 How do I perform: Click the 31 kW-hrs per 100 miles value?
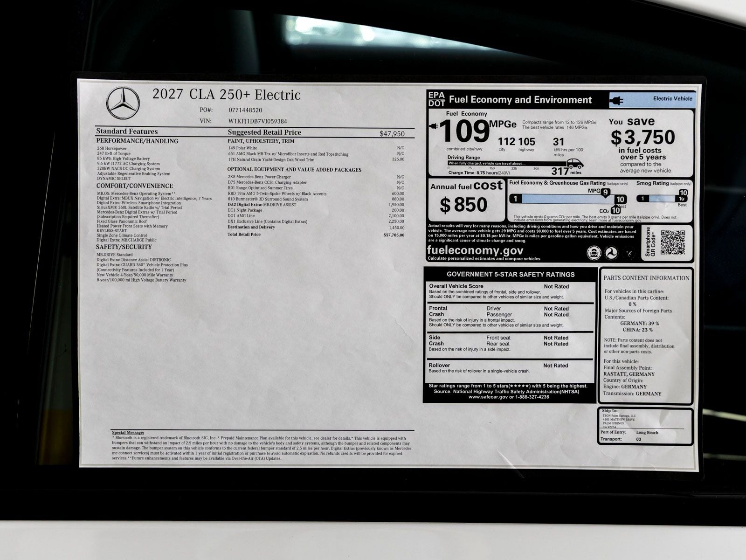click(x=559, y=142)
